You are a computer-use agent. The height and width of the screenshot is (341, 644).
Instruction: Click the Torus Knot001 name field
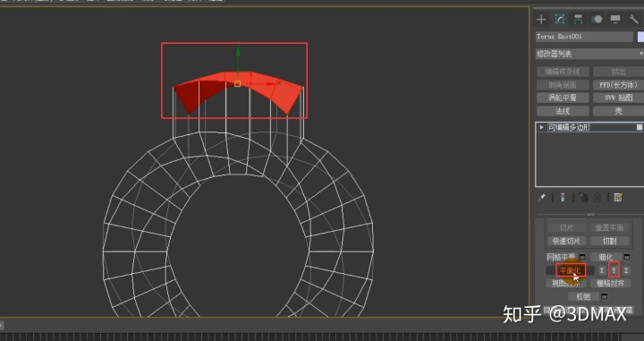coord(584,37)
